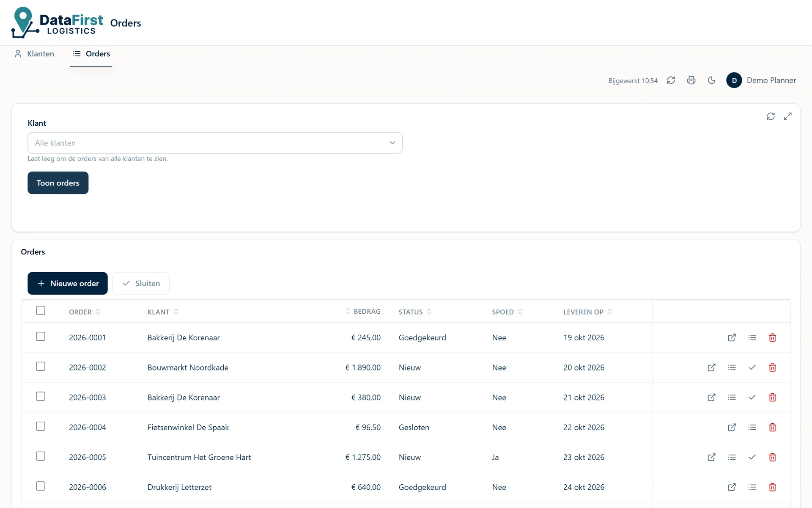Open the Alle klanten dropdown
The height and width of the screenshot is (508, 812).
click(x=215, y=143)
